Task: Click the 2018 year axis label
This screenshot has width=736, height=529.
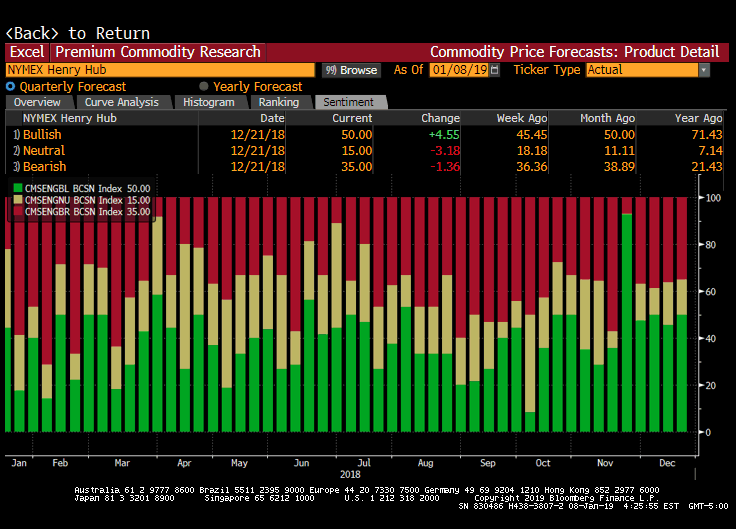Action: point(350,474)
